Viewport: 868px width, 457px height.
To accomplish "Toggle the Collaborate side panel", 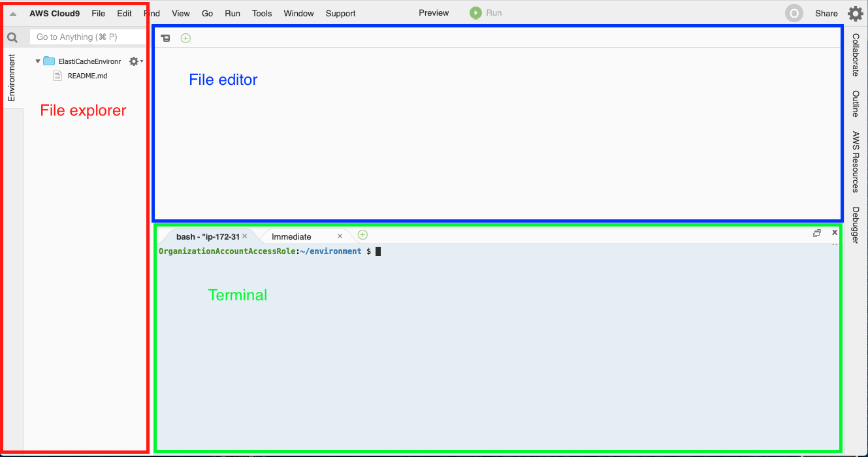I will point(856,56).
